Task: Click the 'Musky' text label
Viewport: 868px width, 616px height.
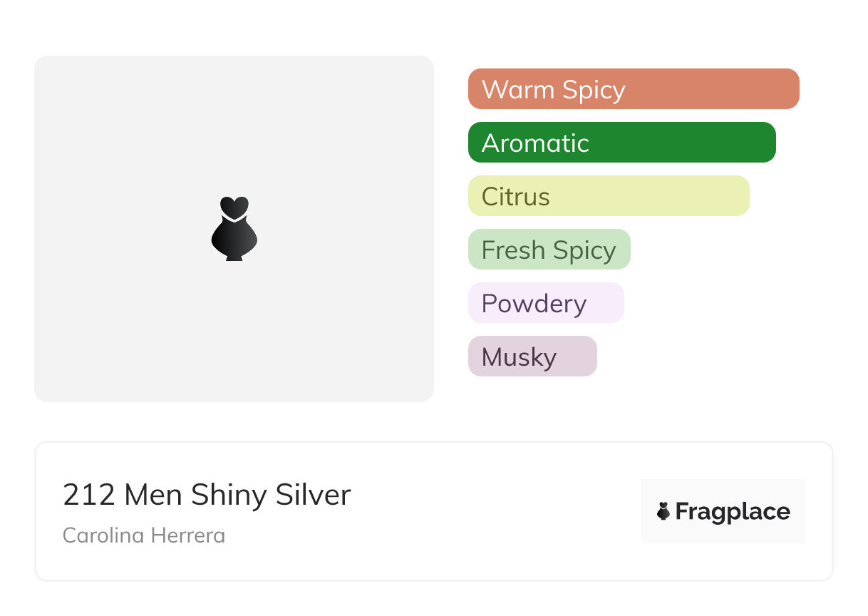Action: click(x=519, y=357)
